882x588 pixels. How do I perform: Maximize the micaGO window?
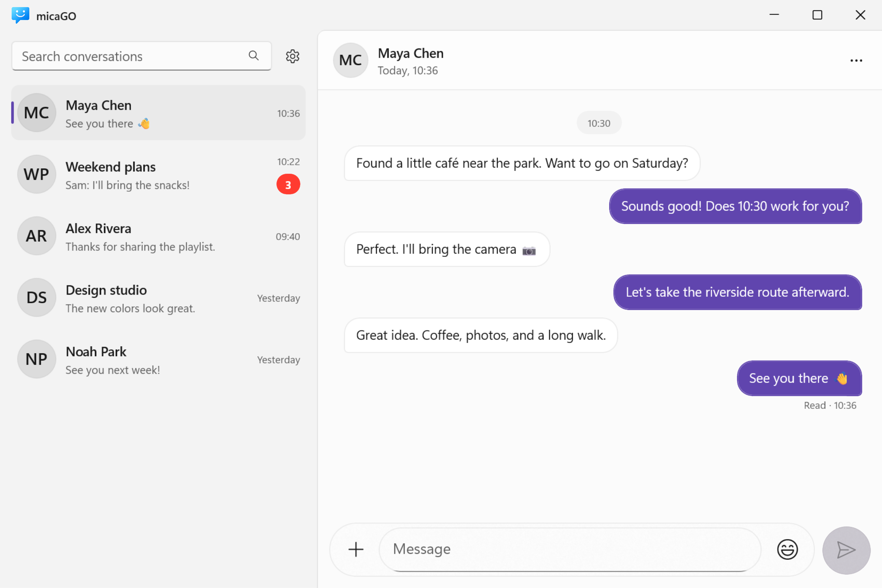point(817,15)
